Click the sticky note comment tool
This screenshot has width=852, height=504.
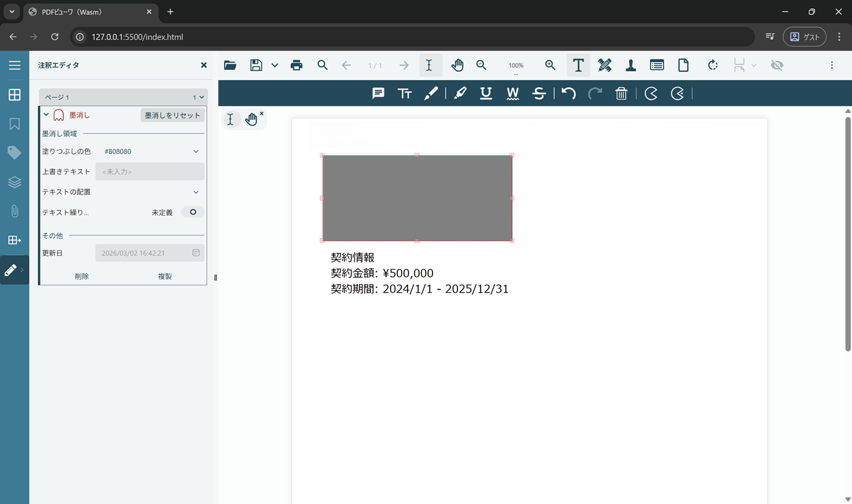point(378,94)
